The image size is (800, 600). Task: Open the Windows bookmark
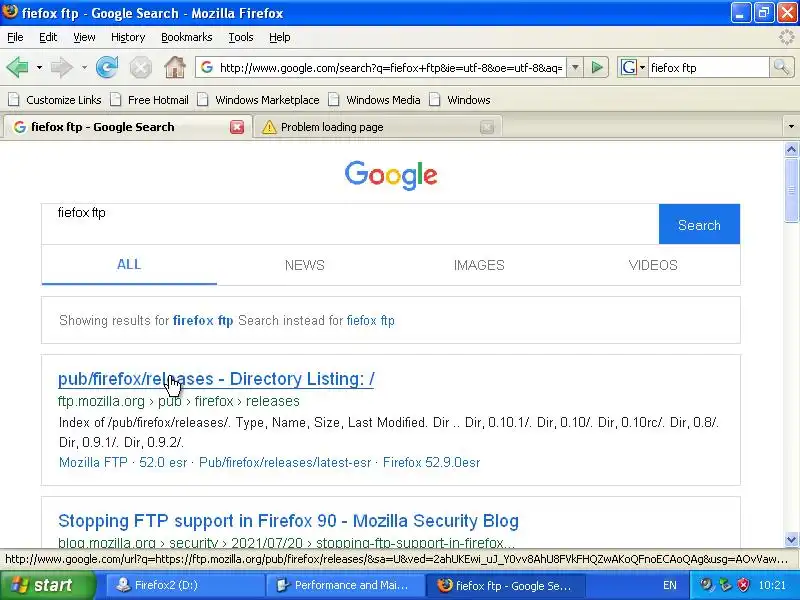click(x=460, y=100)
